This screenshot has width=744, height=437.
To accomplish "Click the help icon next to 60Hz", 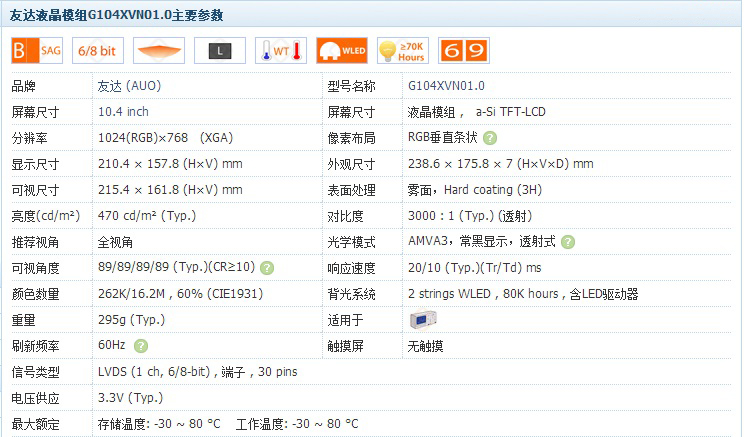I will click(x=141, y=346).
